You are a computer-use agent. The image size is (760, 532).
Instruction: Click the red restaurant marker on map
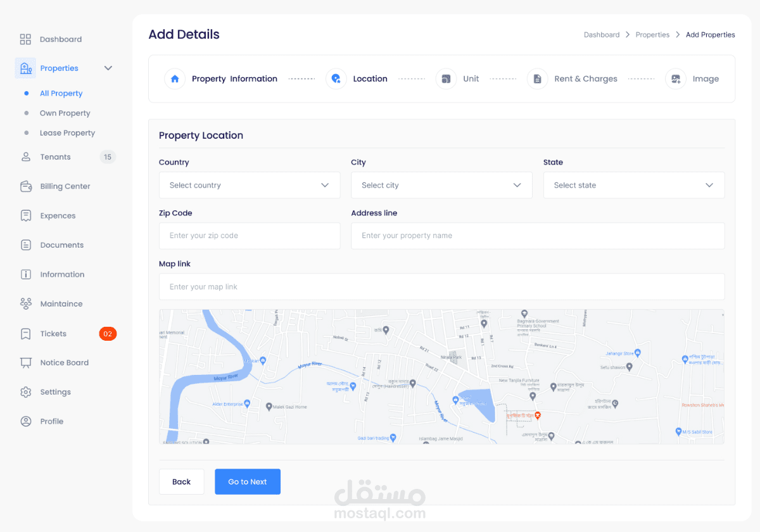[538, 415]
